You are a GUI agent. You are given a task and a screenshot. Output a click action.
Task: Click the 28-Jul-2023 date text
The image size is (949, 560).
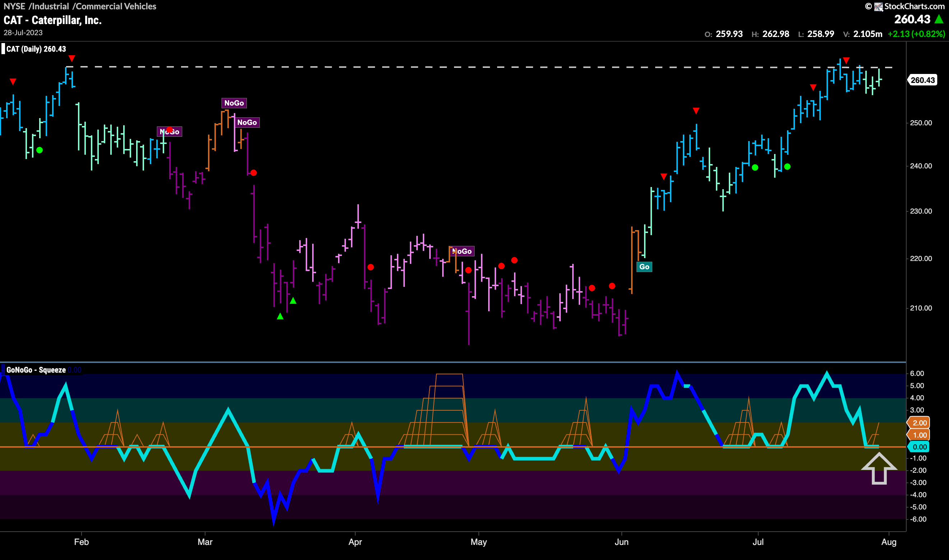pos(23,33)
